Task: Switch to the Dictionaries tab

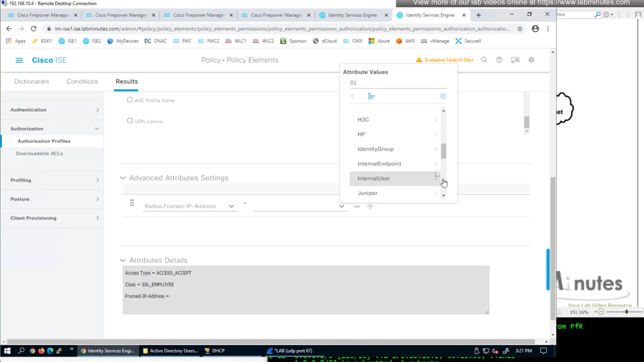Action: click(x=32, y=81)
